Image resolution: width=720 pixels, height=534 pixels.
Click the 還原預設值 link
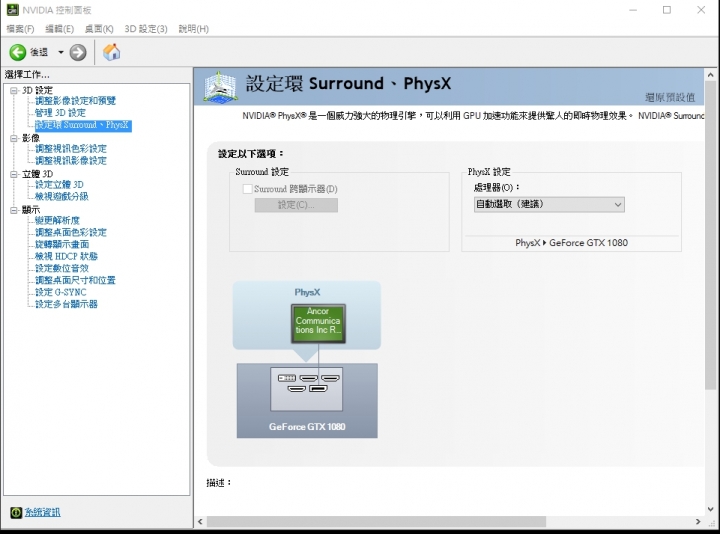point(670,97)
